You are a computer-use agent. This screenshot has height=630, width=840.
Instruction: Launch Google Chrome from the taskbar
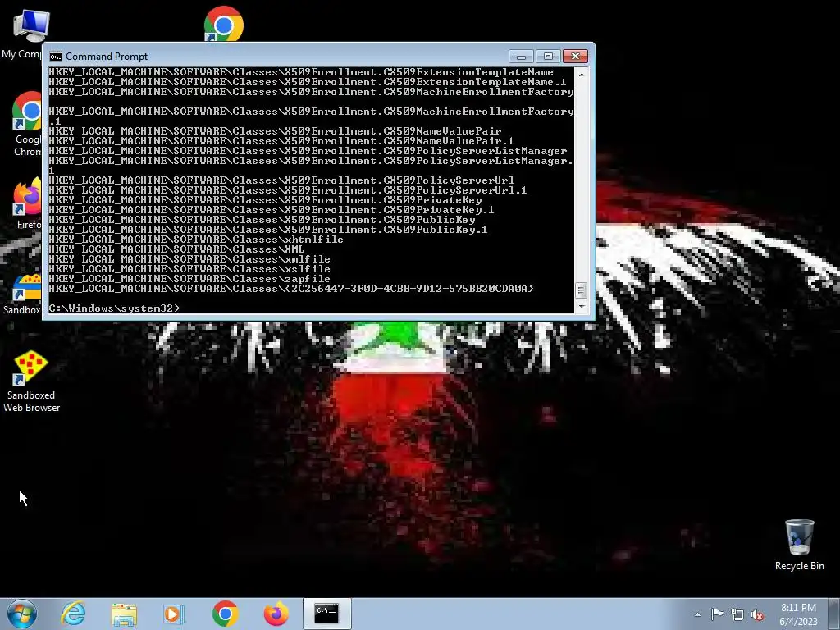click(x=225, y=614)
